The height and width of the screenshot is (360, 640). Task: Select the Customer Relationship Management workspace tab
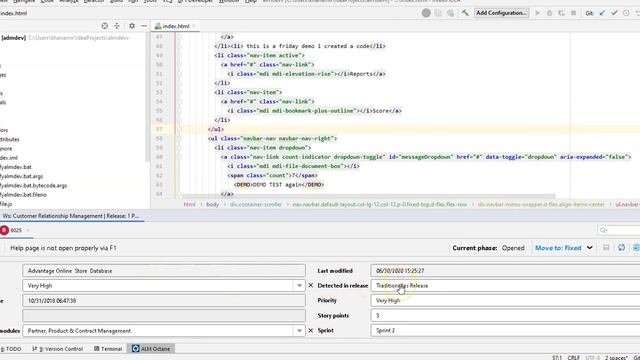click(71, 216)
